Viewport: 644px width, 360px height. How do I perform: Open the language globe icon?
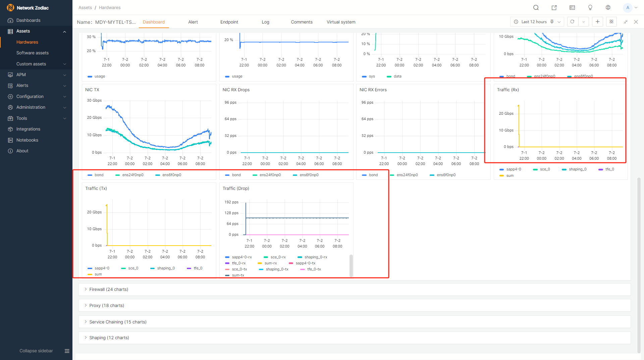[608, 8]
